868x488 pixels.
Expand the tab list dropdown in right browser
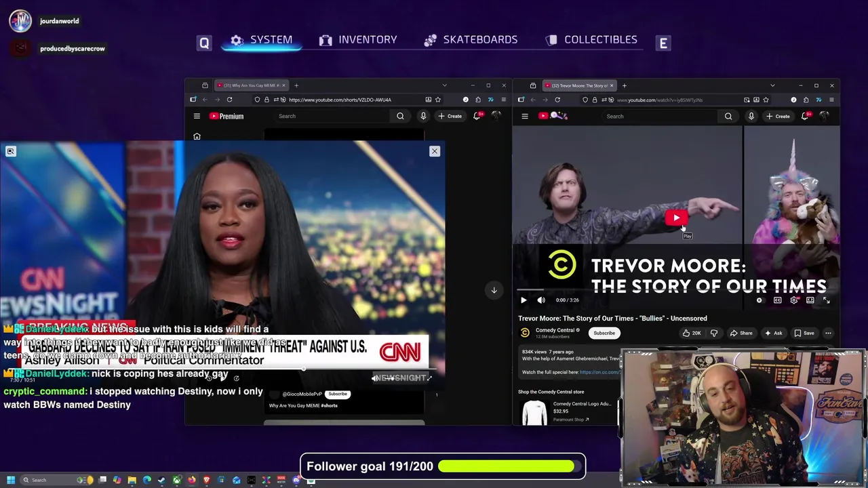[772, 85]
